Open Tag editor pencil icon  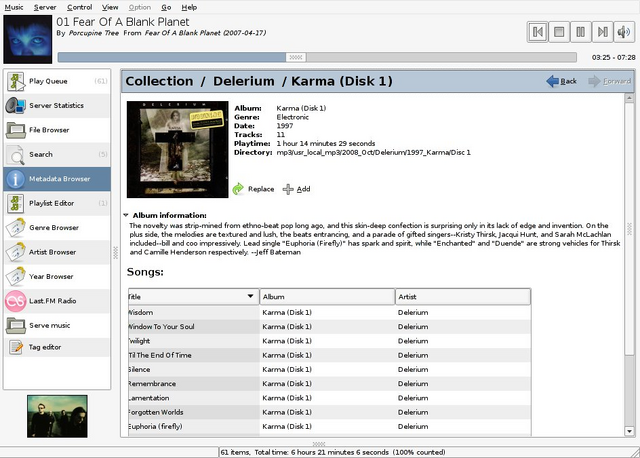(x=16, y=347)
